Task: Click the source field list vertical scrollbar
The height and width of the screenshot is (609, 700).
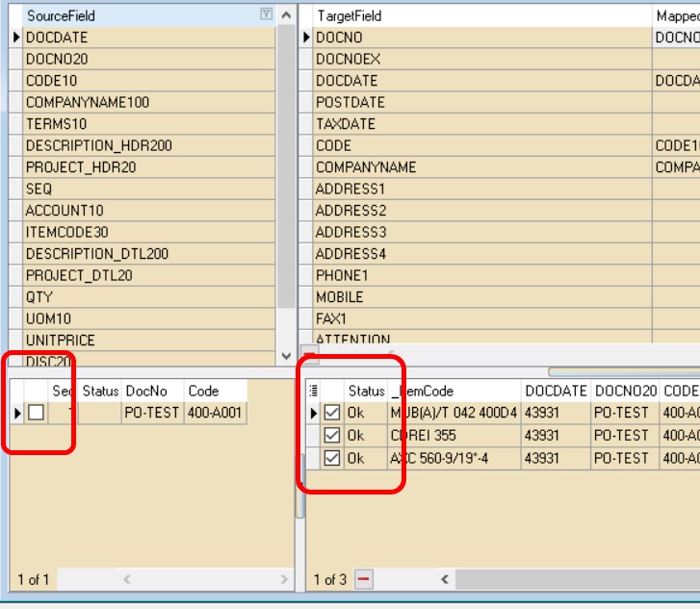Action: [286, 192]
